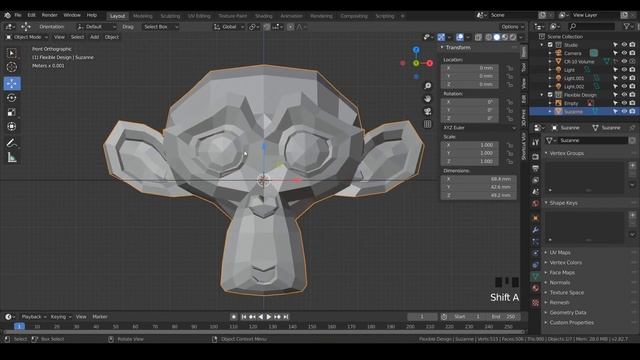The image size is (640, 360).
Task: Activate the 3D Cursor tool
Action: (11, 67)
